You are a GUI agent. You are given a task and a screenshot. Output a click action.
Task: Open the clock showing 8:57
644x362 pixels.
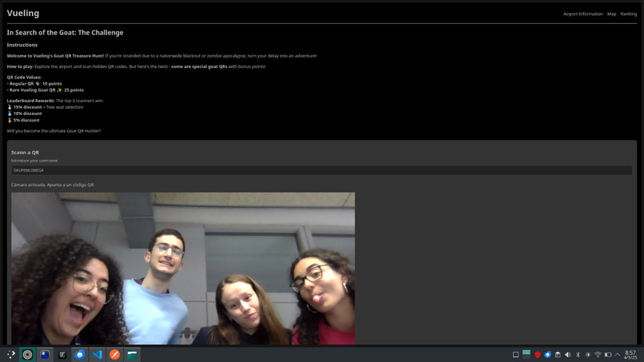[630, 355]
